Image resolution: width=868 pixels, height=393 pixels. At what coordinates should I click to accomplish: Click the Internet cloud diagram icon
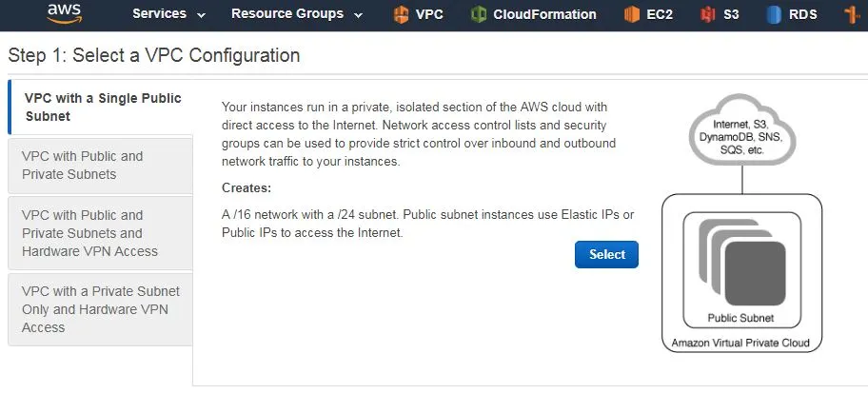coord(741,130)
